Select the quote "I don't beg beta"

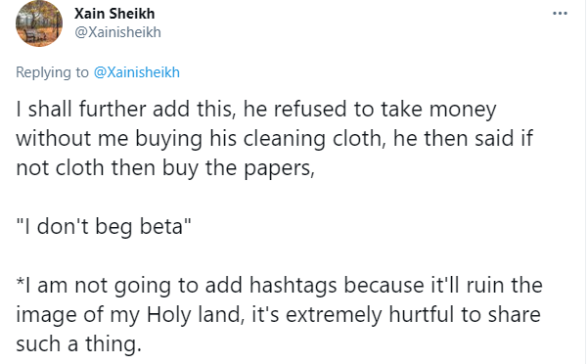[x=104, y=226]
